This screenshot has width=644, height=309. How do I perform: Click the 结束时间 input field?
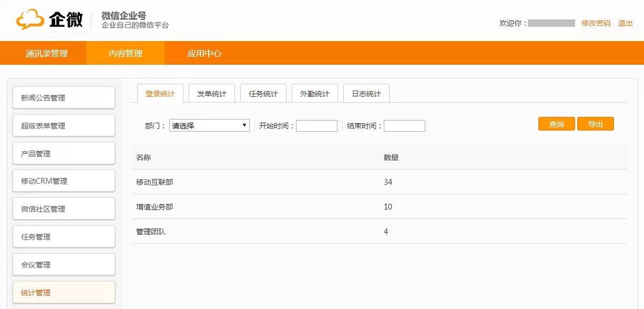[x=404, y=126]
